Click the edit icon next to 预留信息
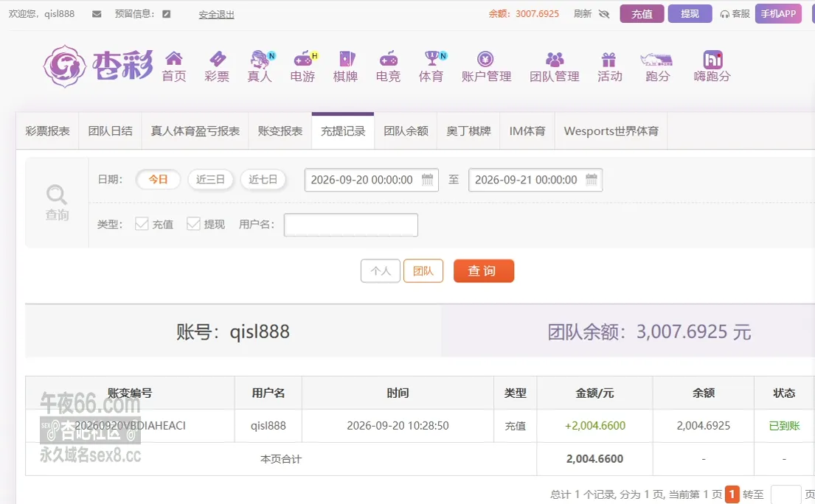 coord(167,14)
